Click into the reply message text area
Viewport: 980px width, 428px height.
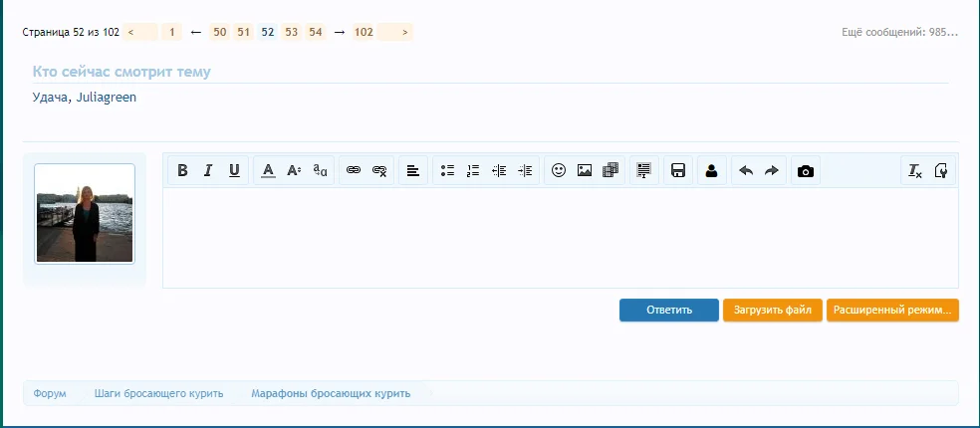point(560,238)
